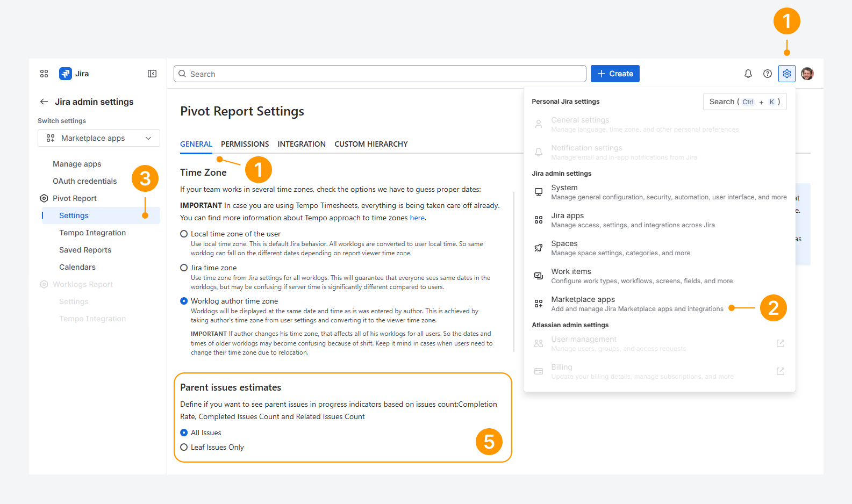
Task: Switch to the GENERAL tab
Action: pyautogui.click(x=196, y=144)
